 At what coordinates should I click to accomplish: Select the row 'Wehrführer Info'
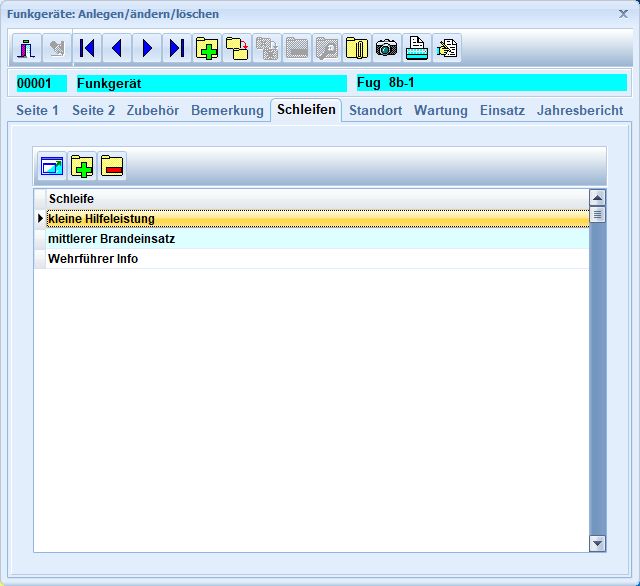click(318, 259)
